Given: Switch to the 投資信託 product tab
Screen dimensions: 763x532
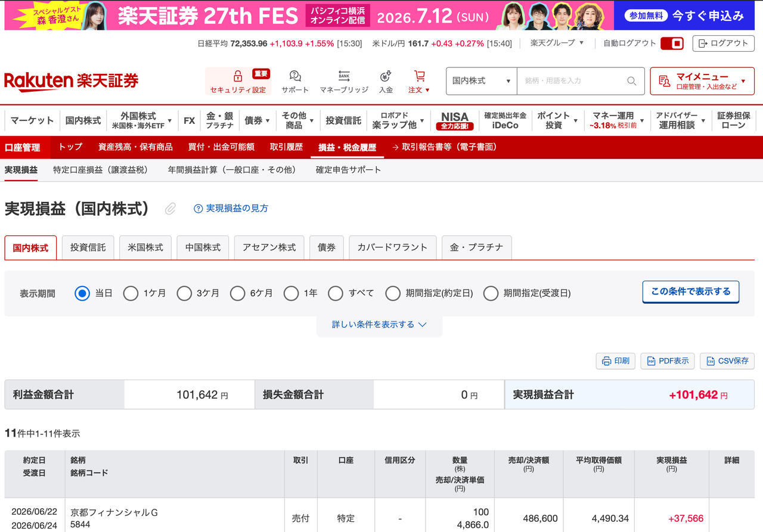Looking at the screenshot, I should point(88,247).
